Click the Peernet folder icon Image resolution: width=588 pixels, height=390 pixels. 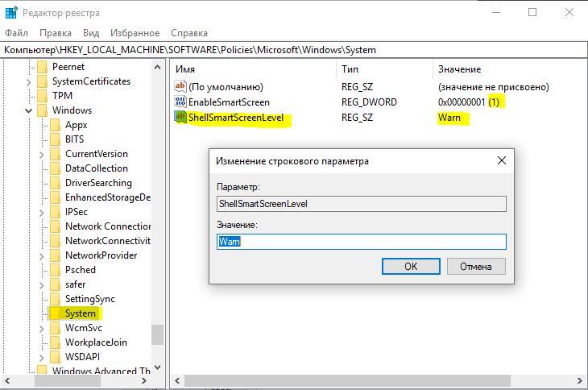coord(43,67)
